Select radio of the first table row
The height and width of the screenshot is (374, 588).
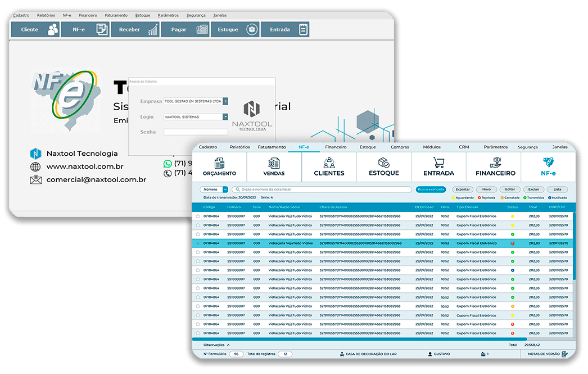tap(198, 217)
